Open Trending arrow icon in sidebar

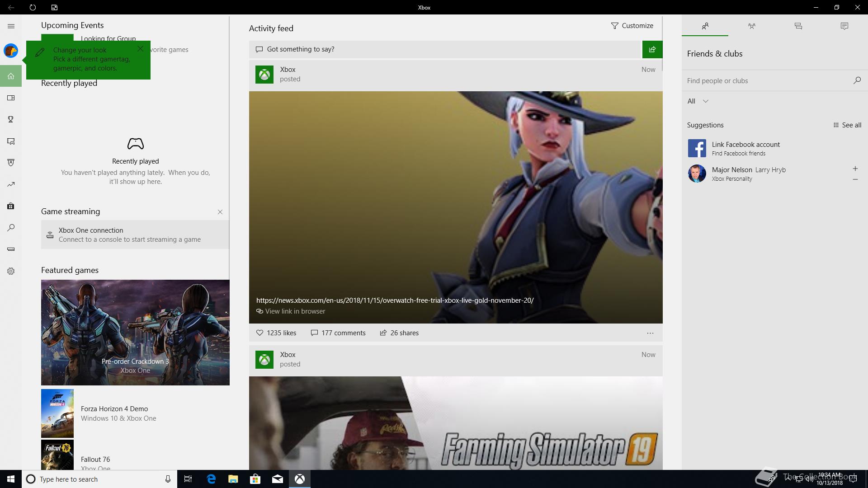click(x=11, y=184)
